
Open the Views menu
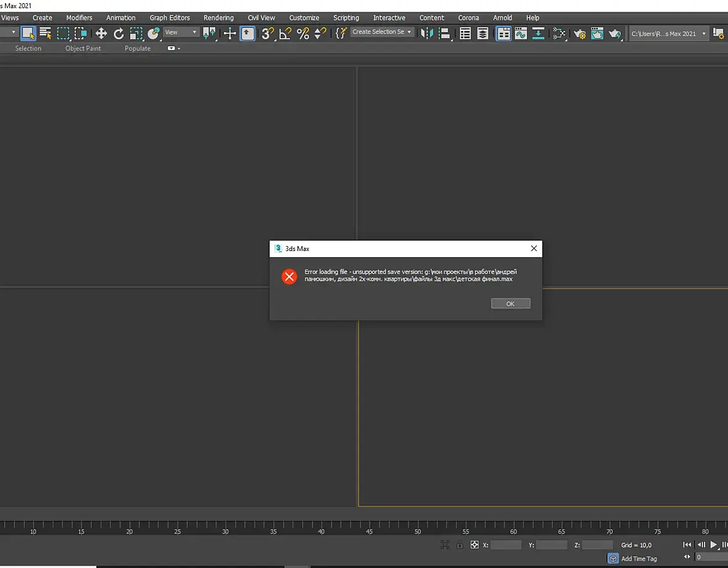point(10,18)
